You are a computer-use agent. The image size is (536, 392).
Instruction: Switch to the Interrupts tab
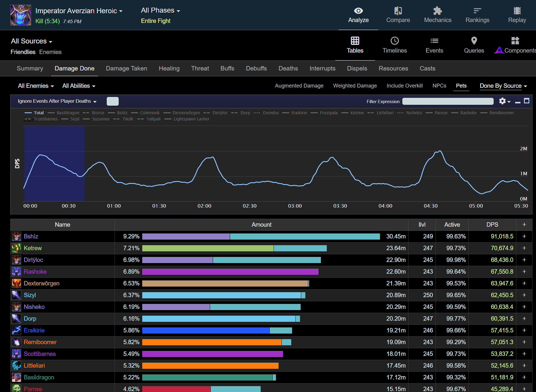click(x=322, y=68)
